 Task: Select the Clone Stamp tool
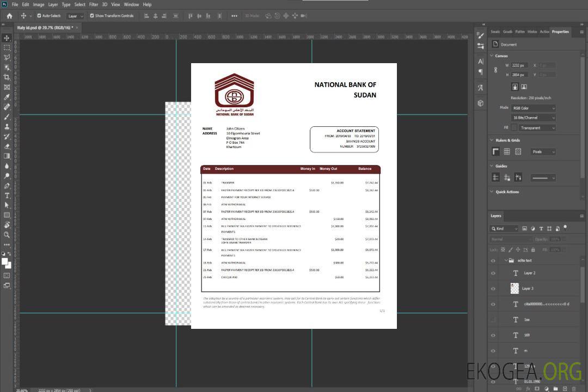[x=7, y=127]
